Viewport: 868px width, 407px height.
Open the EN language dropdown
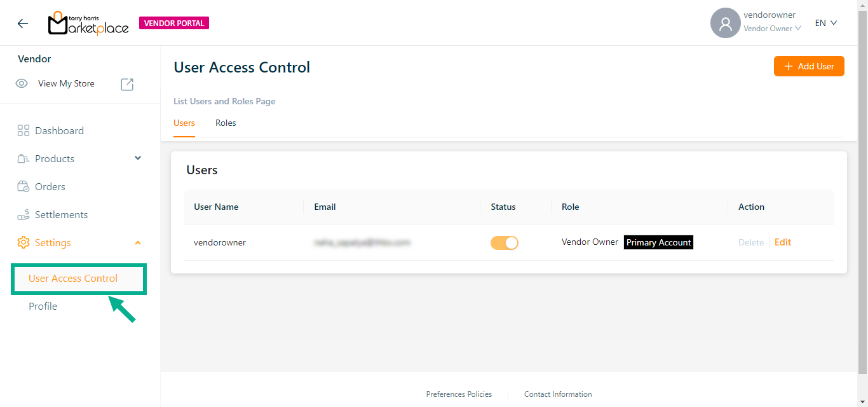[826, 23]
